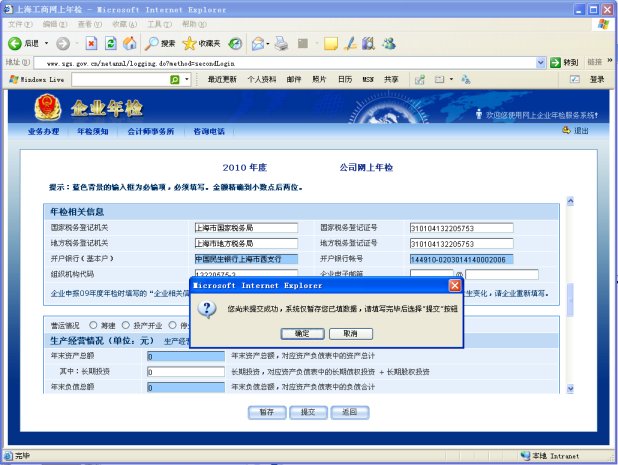Click the Mail envelope toolbar icon
Screen dimensions: 618x465
coord(259,44)
